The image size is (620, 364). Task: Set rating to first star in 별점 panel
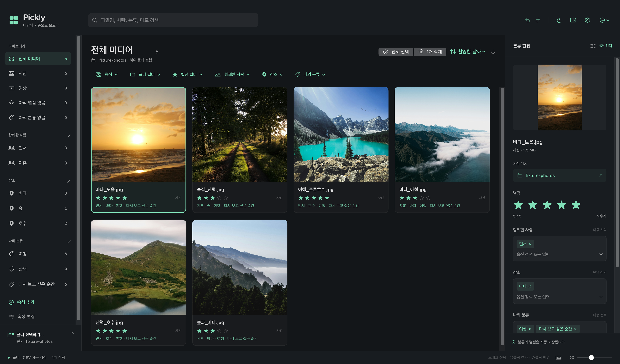pyautogui.click(x=518, y=205)
